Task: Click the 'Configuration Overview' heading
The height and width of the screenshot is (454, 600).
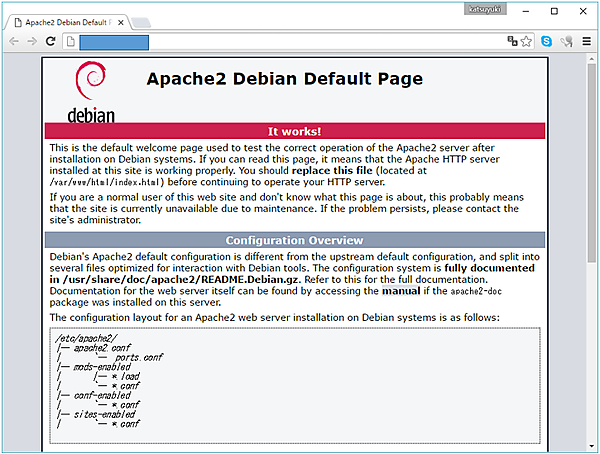Action: (294, 240)
